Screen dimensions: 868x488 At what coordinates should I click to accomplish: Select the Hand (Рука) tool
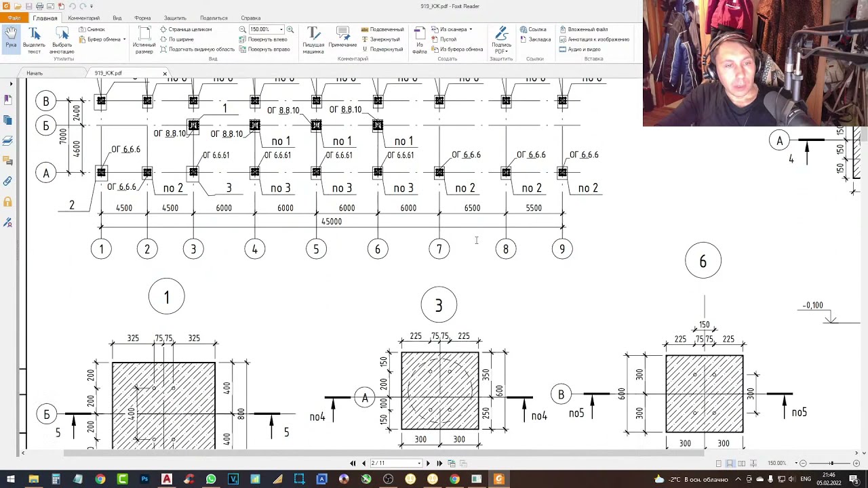[11, 38]
